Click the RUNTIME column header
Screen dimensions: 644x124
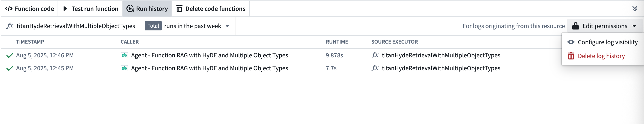337,42
